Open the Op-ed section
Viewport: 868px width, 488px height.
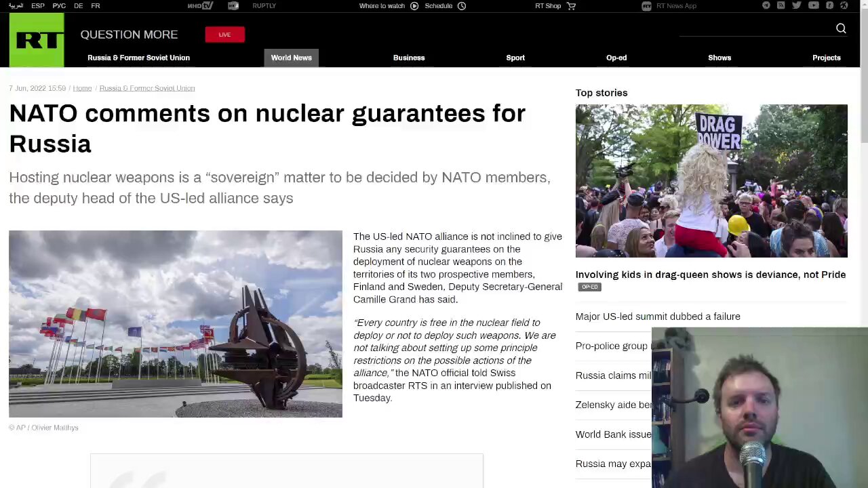coord(616,58)
